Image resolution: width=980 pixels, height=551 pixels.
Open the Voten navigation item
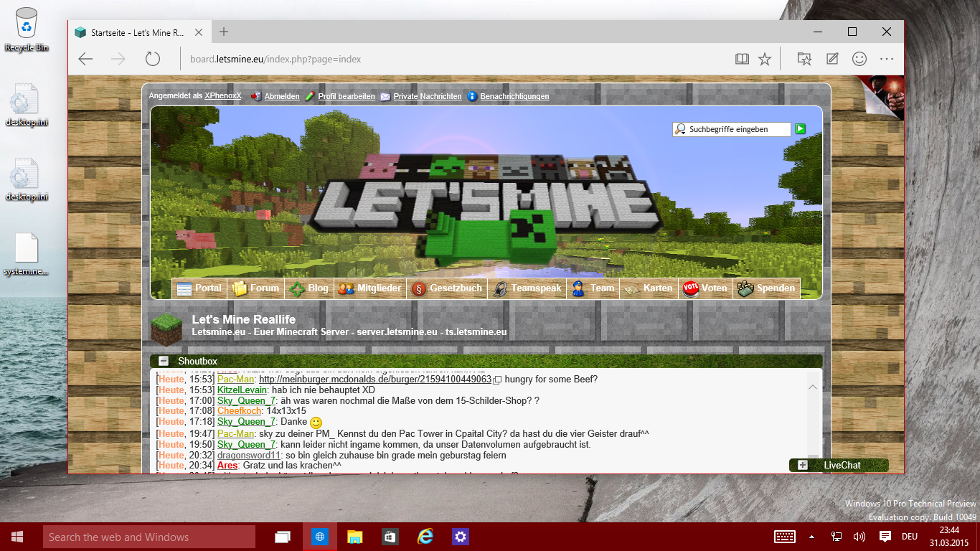click(705, 288)
